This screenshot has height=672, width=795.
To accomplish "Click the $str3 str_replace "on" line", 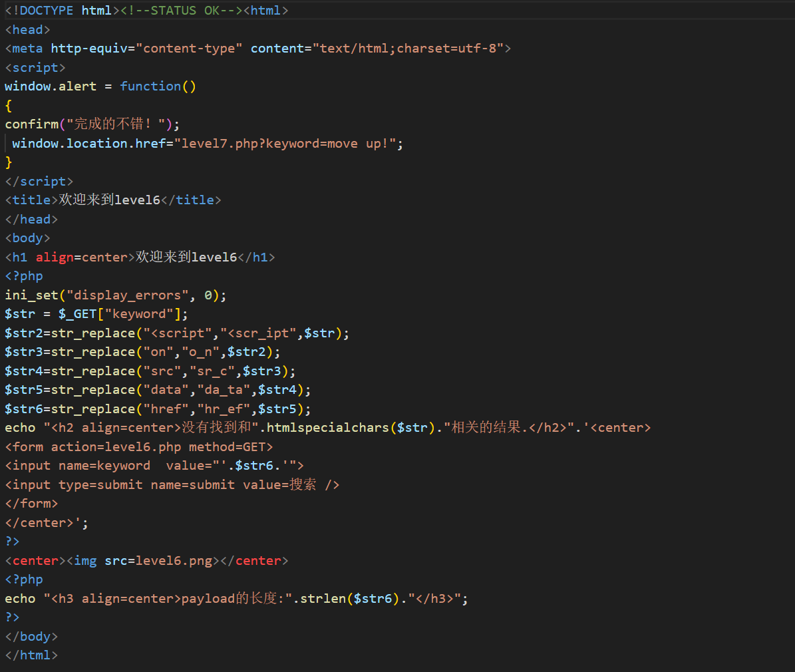I will point(142,352).
